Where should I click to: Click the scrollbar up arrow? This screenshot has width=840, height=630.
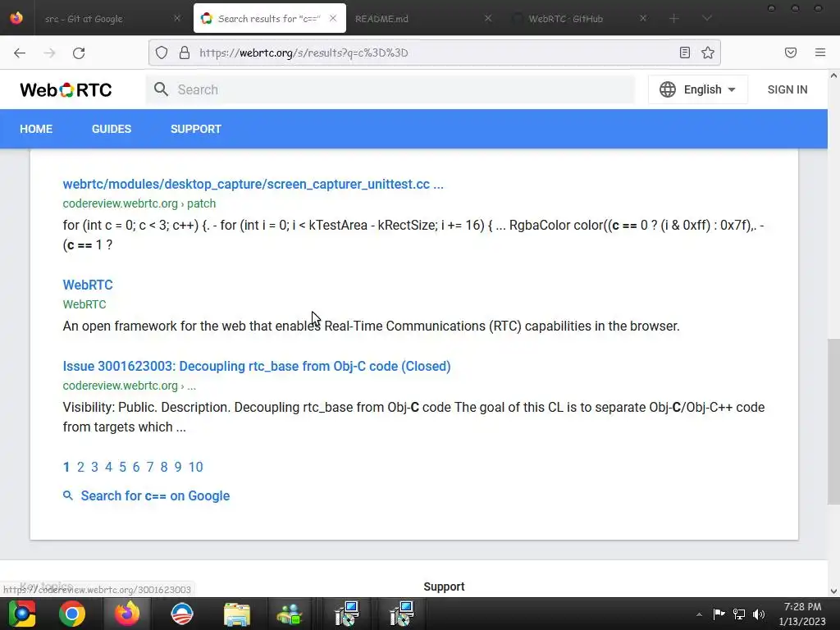833,76
